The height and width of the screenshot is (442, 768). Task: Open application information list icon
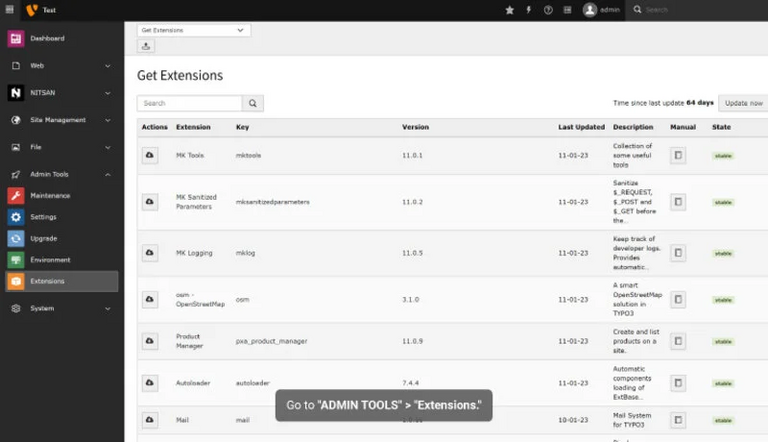click(x=567, y=10)
